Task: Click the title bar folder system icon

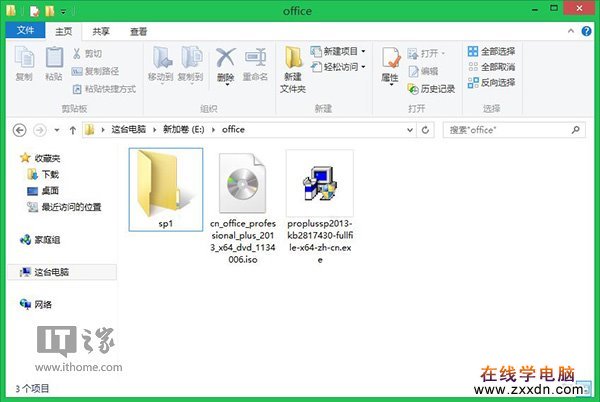Action: point(11,11)
